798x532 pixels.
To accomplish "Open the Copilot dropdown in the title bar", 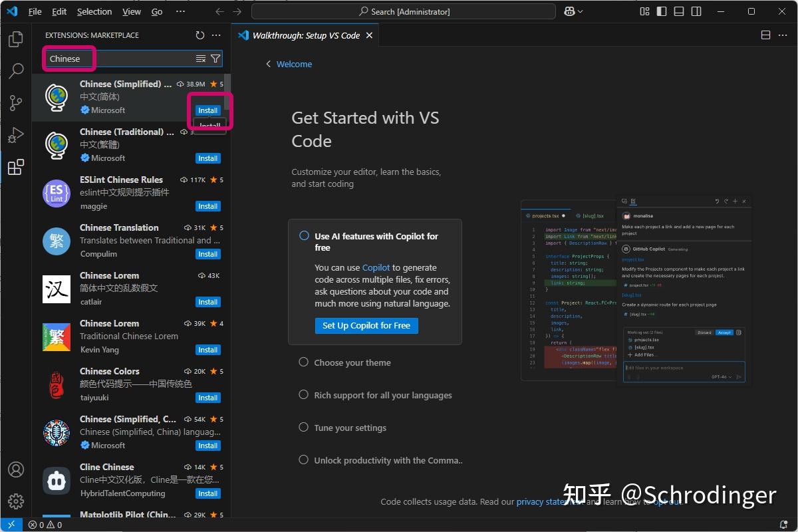I will pyautogui.click(x=573, y=11).
